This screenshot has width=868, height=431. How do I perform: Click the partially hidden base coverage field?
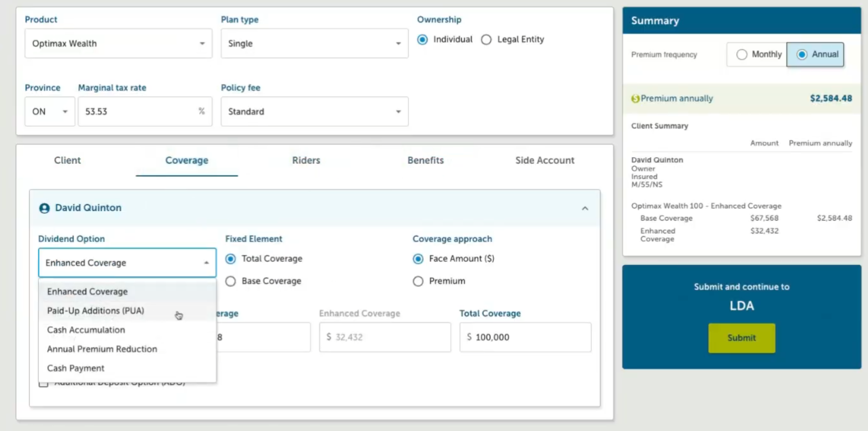pos(263,337)
